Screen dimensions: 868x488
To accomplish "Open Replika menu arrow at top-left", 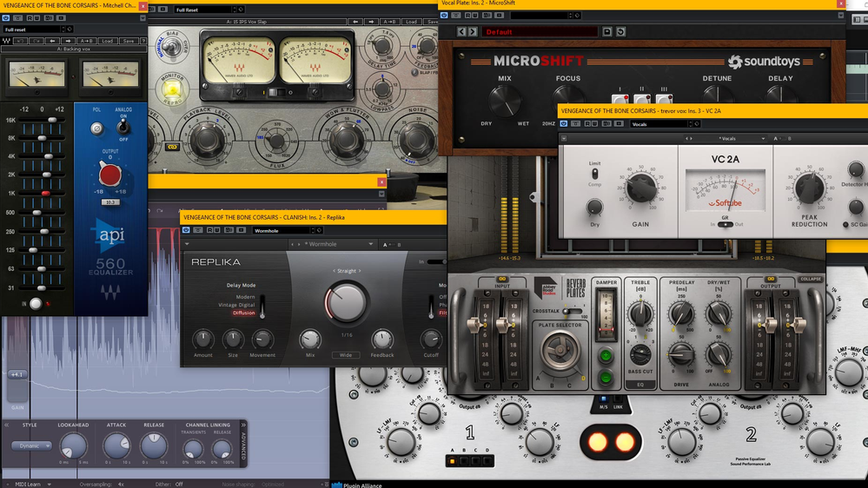I will click(187, 244).
